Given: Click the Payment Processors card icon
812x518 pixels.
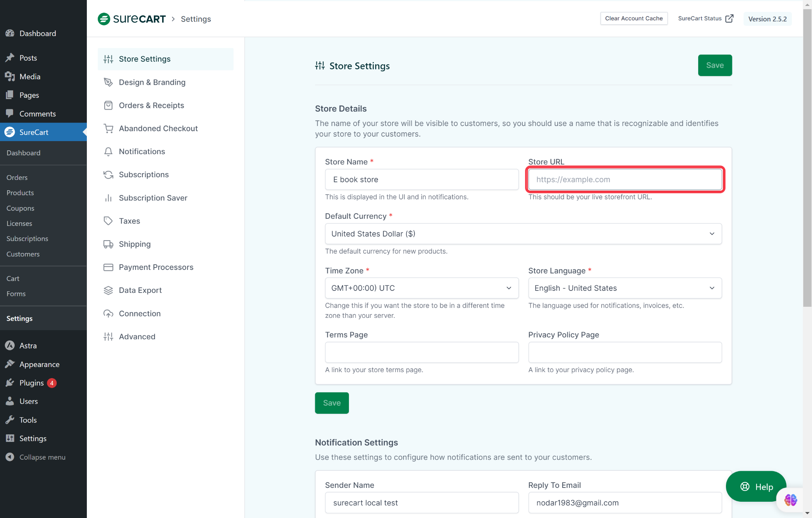Looking at the screenshot, I should tap(108, 267).
